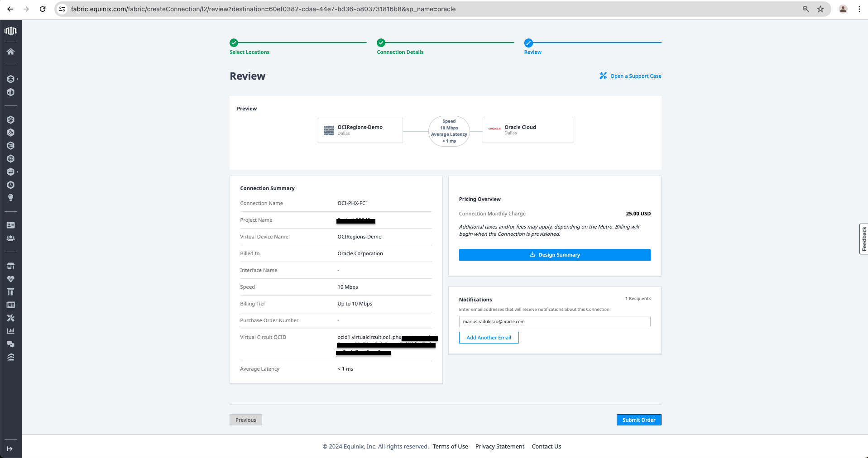
Task: Go to Home via sidebar house icon
Action: (x=10, y=52)
